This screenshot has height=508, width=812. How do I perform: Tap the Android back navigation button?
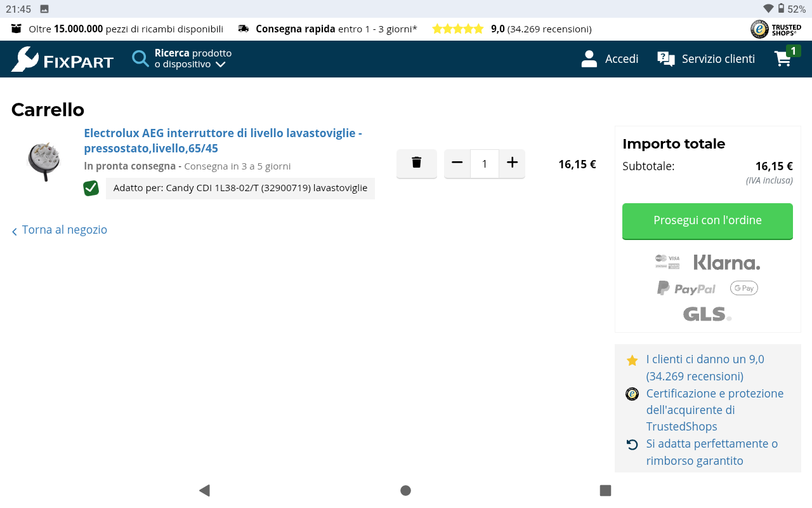[x=204, y=490]
